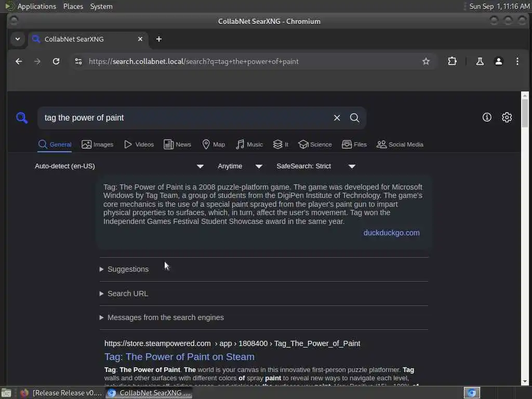Open the Places menu
The height and width of the screenshot is (399, 532).
point(73,6)
